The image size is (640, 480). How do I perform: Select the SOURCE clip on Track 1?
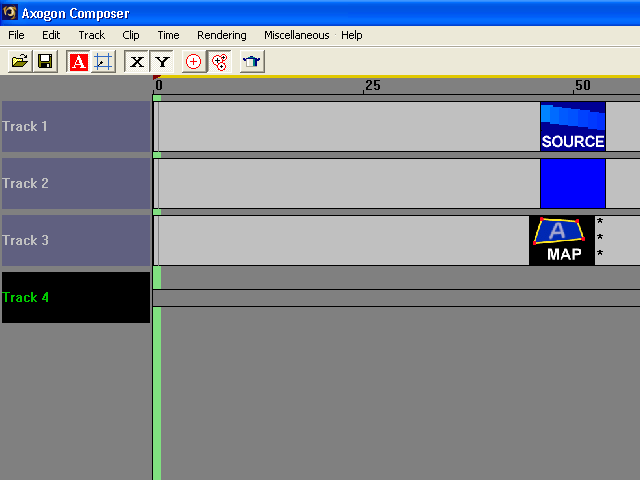573,127
